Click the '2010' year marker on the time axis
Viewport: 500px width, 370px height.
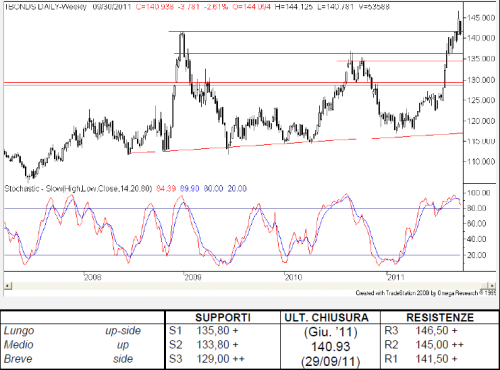tap(293, 277)
